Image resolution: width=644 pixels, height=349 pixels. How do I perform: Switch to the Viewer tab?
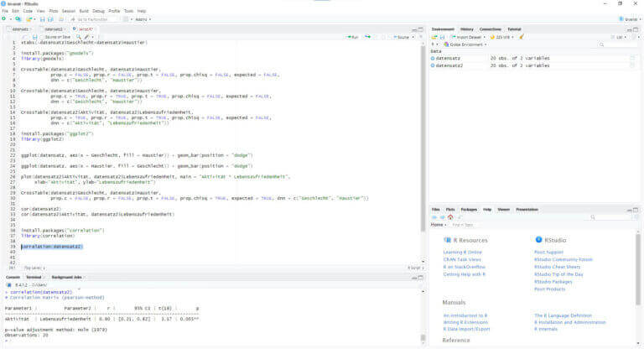(x=503, y=210)
